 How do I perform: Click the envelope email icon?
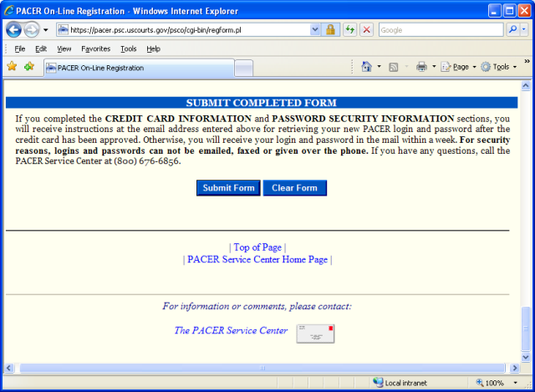[x=315, y=333]
